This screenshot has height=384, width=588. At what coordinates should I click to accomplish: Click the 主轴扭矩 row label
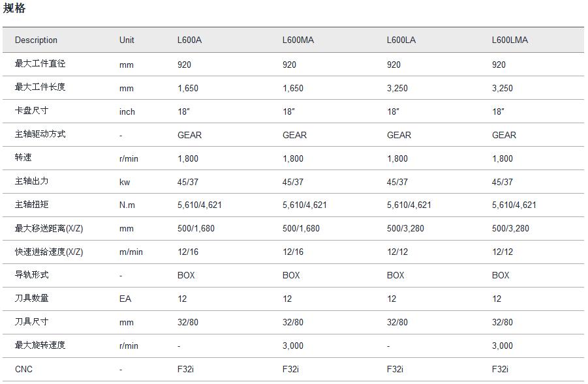31,205
